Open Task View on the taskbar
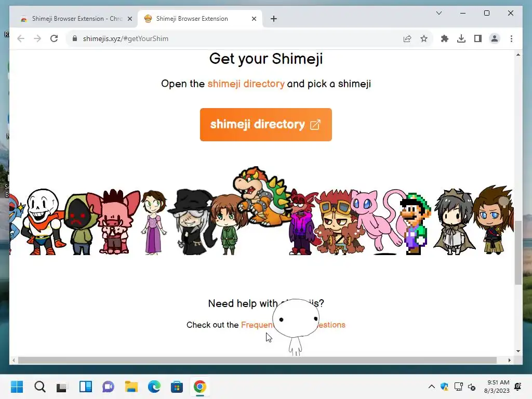The width and height of the screenshot is (532, 399). [x=62, y=387]
